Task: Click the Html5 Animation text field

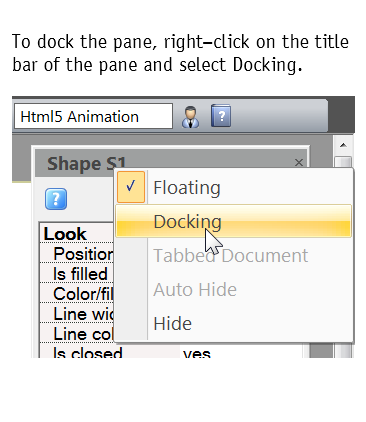Action: click(x=93, y=116)
